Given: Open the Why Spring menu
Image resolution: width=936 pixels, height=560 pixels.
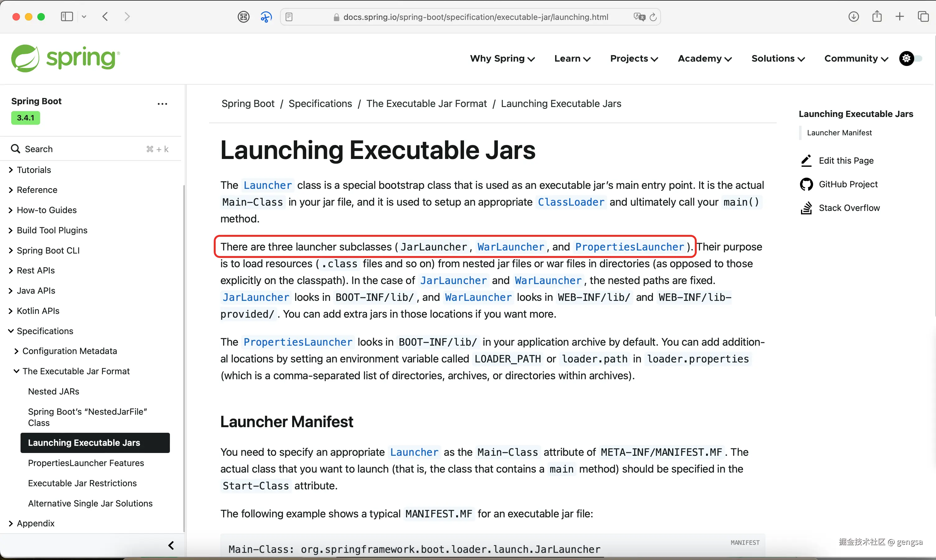Looking at the screenshot, I should [502, 58].
